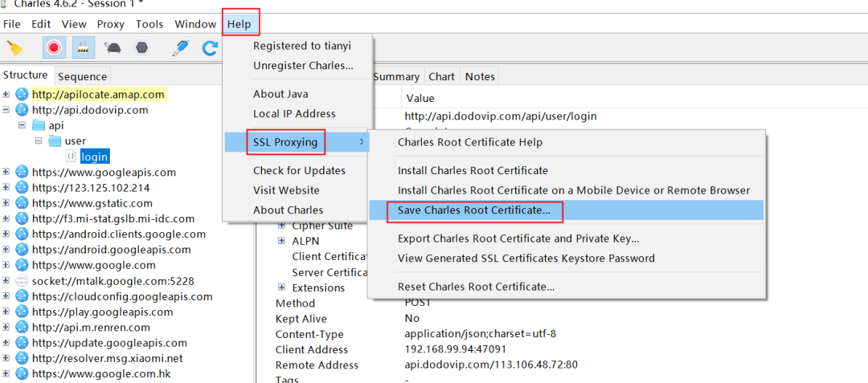This screenshot has height=383, width=868.
Task: Open the File menu
Action: (x=11, y=24)
